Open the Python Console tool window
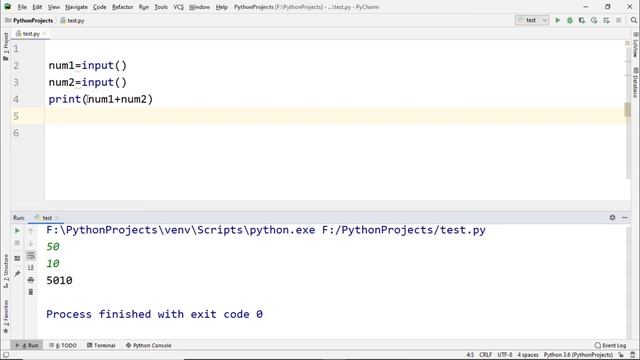The width and height of the screenshot is (640, 360). coord(149,345)
